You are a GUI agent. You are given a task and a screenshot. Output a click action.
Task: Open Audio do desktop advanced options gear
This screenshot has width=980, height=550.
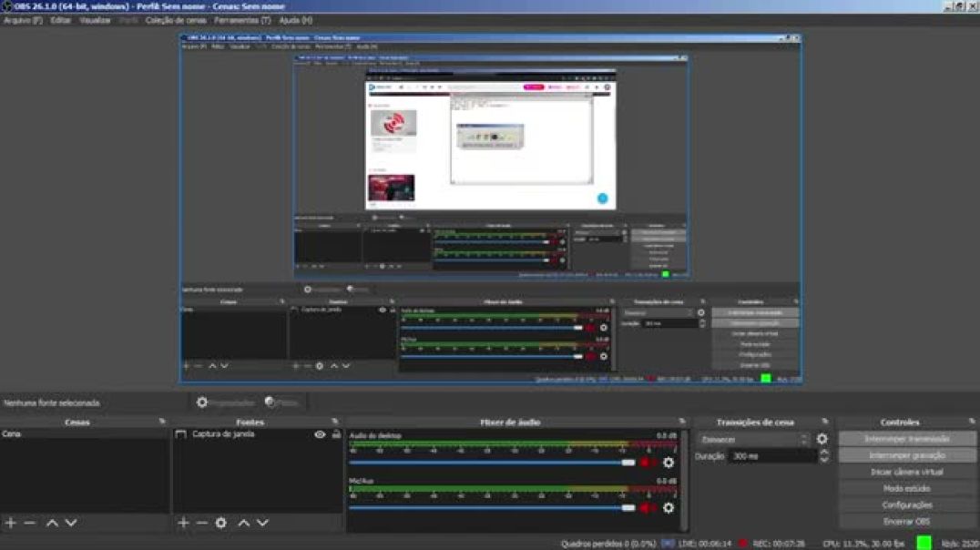point(669,462)
